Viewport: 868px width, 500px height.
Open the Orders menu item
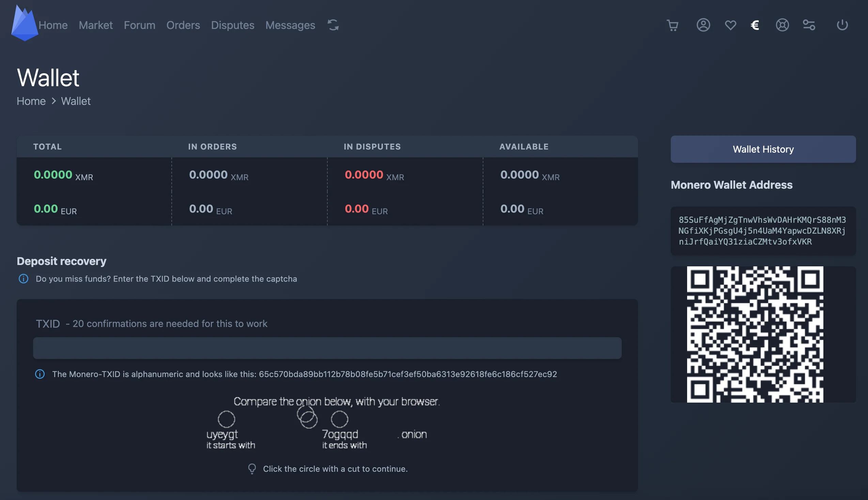[183, 25]
